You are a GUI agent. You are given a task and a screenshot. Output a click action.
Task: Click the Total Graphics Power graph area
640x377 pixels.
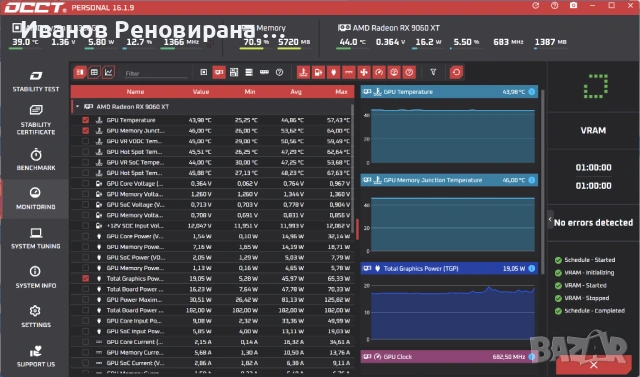pyautogui.click(x=453, y=312)
